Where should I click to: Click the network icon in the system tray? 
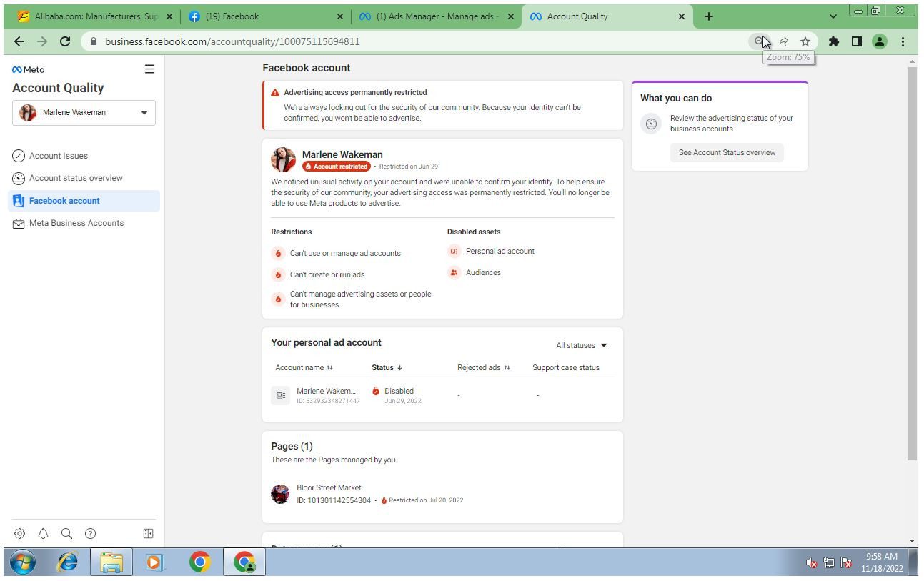point(830,563)
